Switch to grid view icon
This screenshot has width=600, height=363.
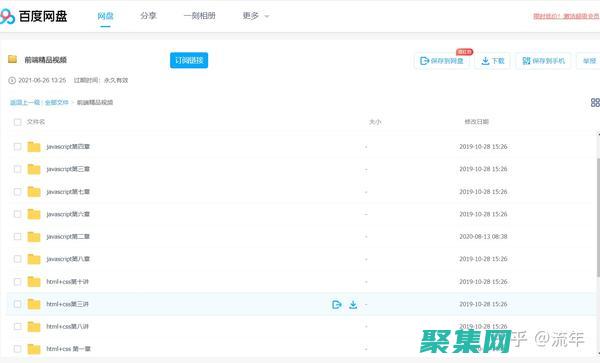pyautogui.click(x=595, y=102)
